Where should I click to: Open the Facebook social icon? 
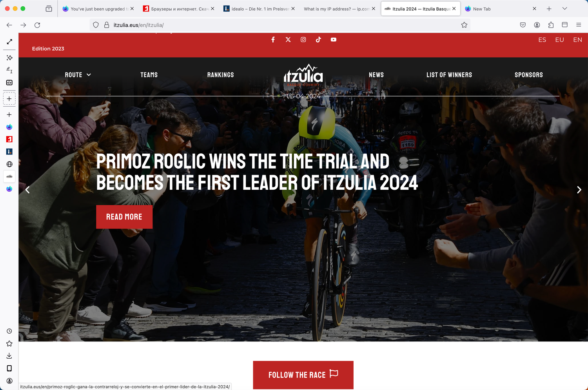click(273, 40)
